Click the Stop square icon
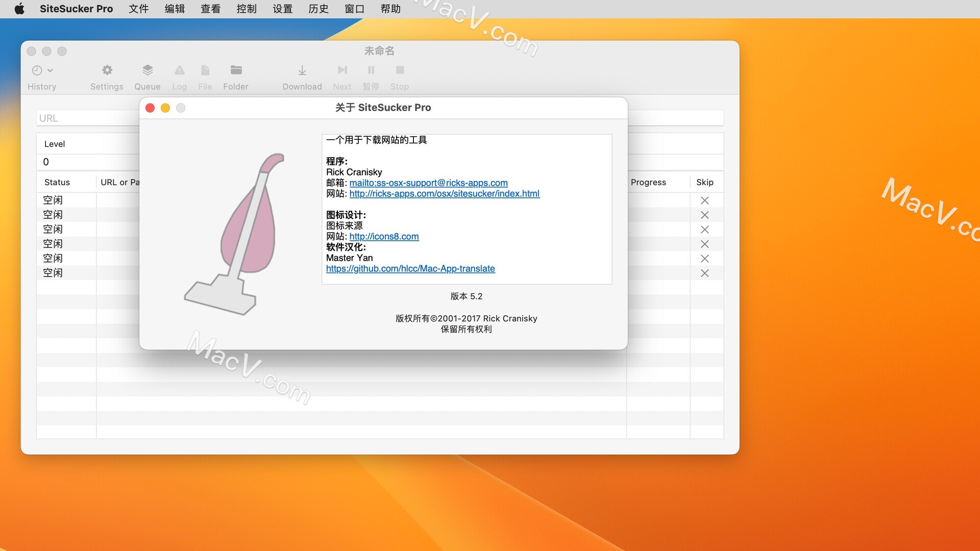This screenshot has height=551, width=980. pyautogui.click(x=400, y=70)
